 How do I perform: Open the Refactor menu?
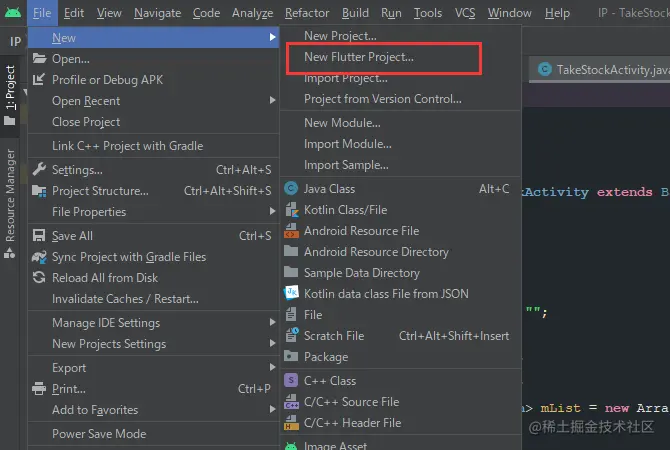click(x=307, y=13)
